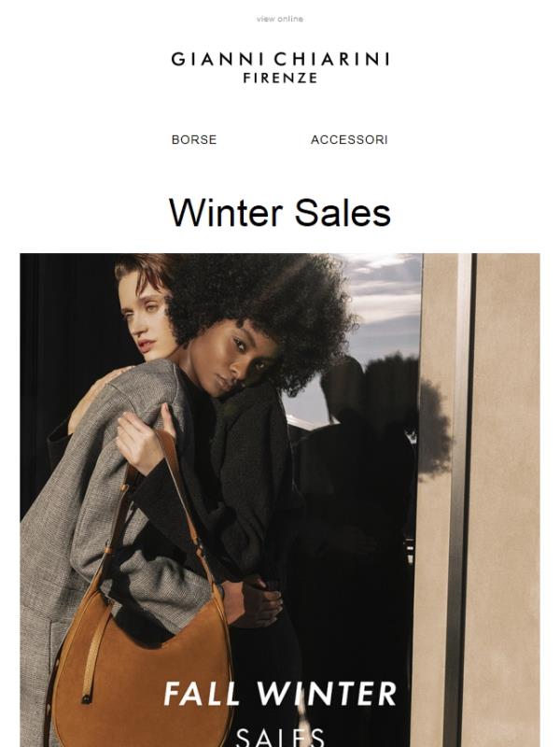
Task: Click the model's face behind the curly hair
Action: coord(146,317)
